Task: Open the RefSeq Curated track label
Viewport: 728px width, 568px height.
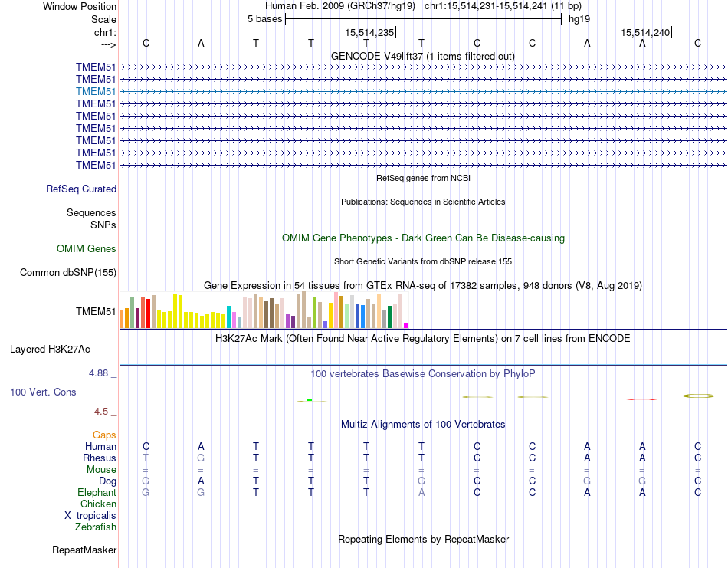Action: tap(80, 189)
